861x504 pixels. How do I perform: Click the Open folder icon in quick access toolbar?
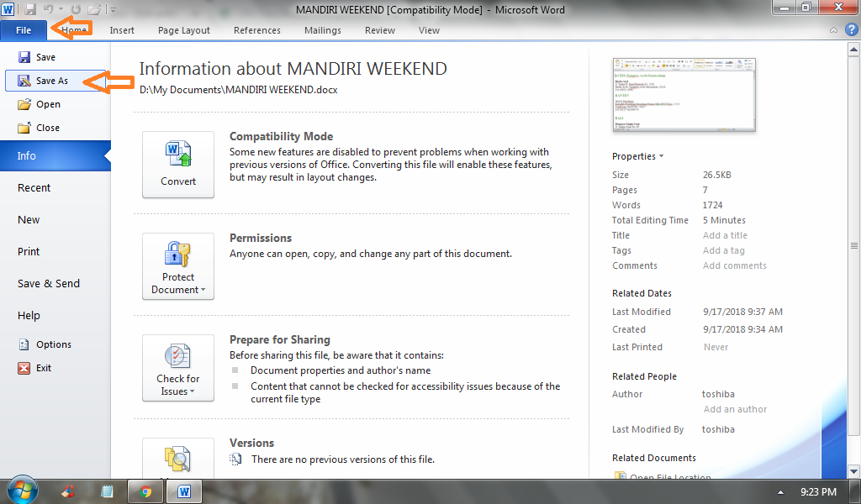[94, 9]
